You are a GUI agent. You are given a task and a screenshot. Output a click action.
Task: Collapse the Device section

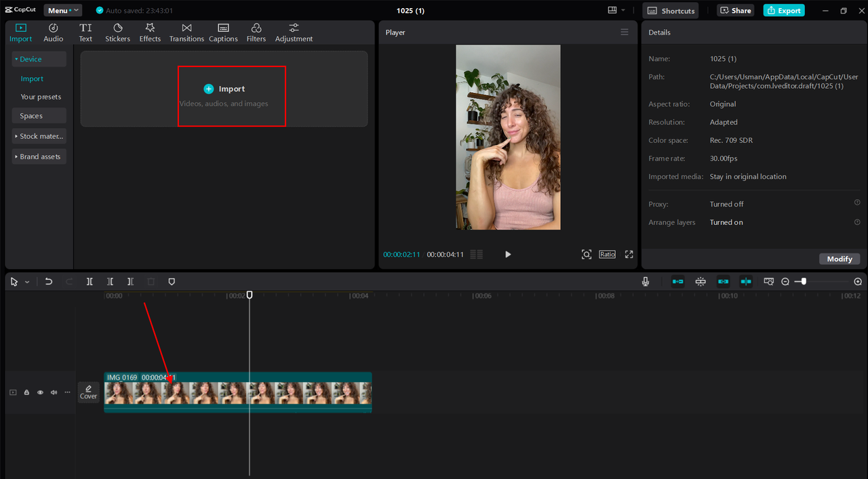click(x=39, y=59)
